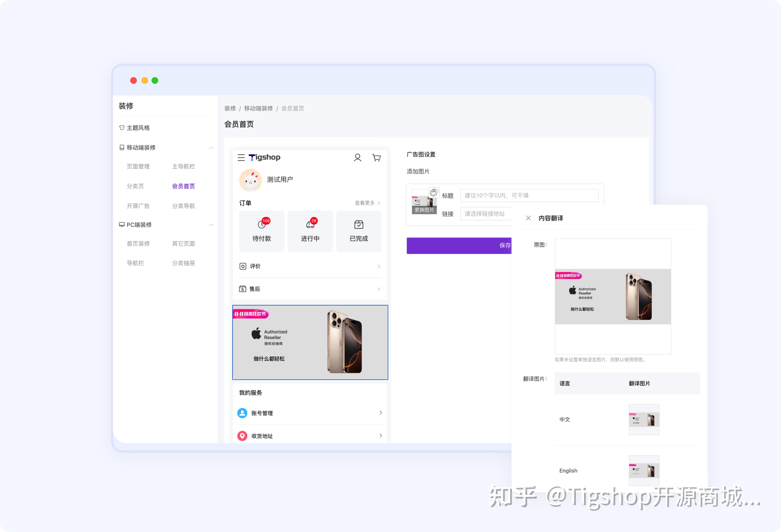The image size is (781, 532).
Task: Open the translate icon on the ad thumbnail
Action: click(x=434, y=192)
